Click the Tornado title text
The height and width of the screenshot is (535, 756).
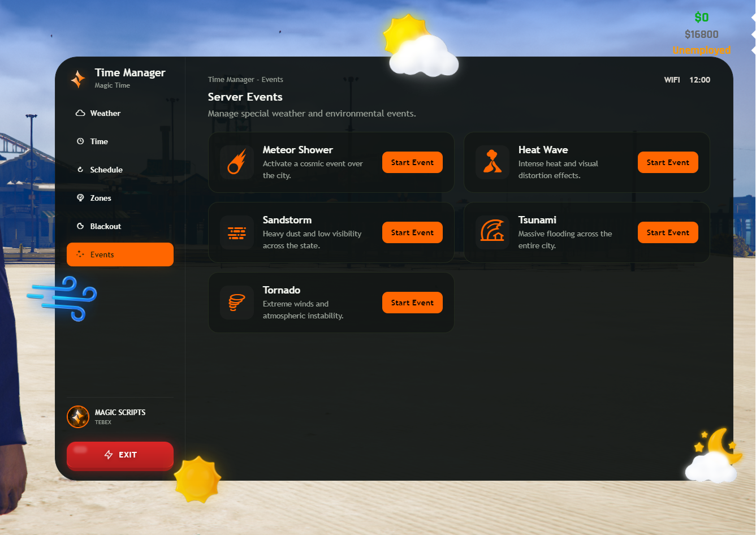tap(281, 290)
